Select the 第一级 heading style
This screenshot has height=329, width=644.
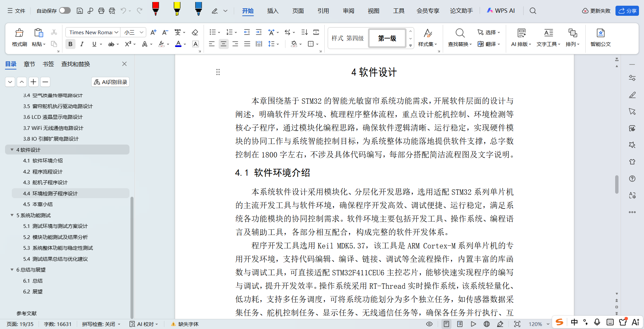[387, 38]
